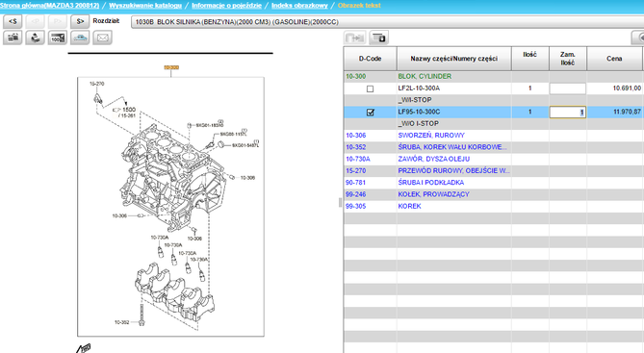Untick the checkbox for LF95-10-300C
This screenshot has width=644, height=353.
pos(370,113)
